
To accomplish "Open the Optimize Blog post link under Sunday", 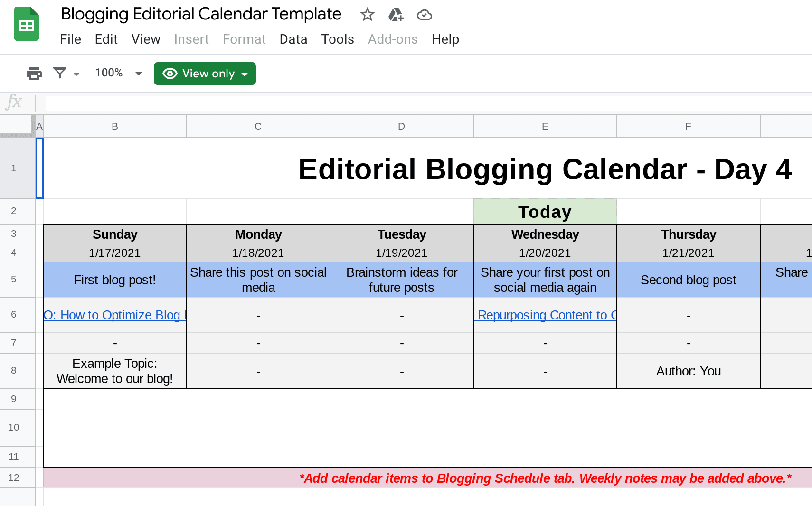I will pos(114,315).
